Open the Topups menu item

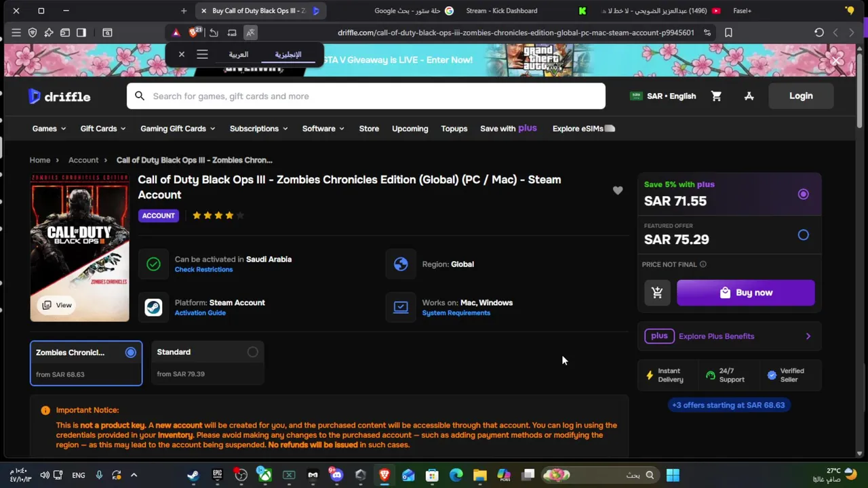[454, 129]
